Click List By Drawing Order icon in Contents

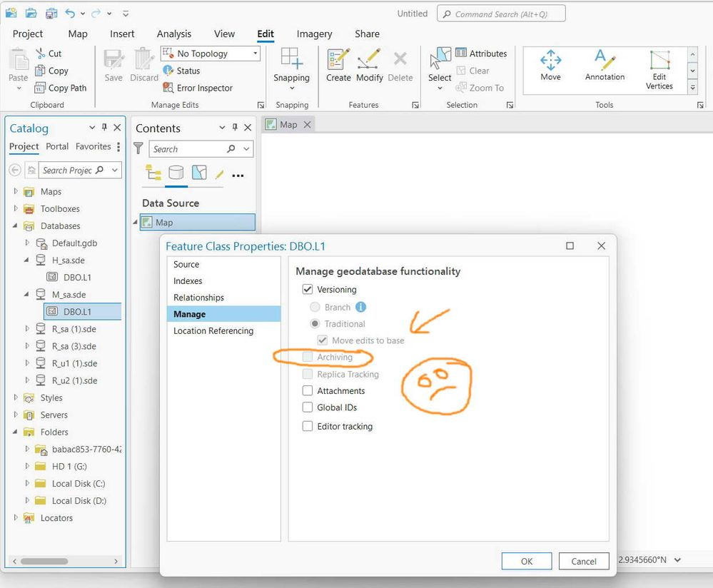(153, 173)
